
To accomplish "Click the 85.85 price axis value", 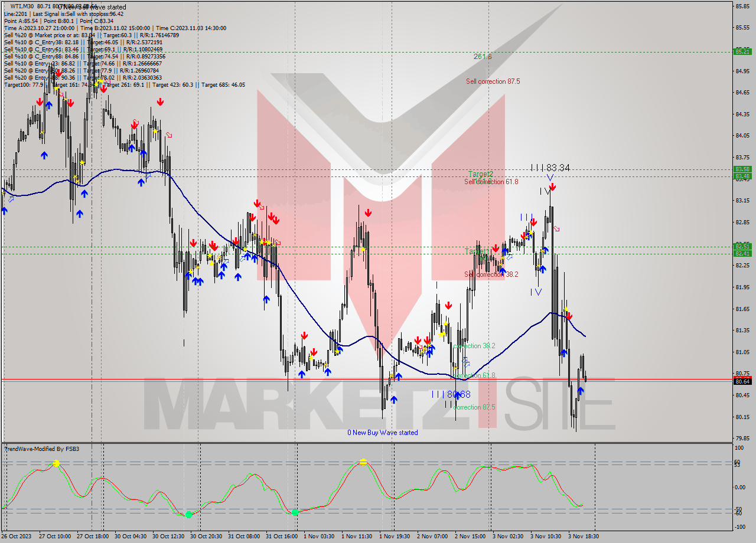I will tap(742, 6).
